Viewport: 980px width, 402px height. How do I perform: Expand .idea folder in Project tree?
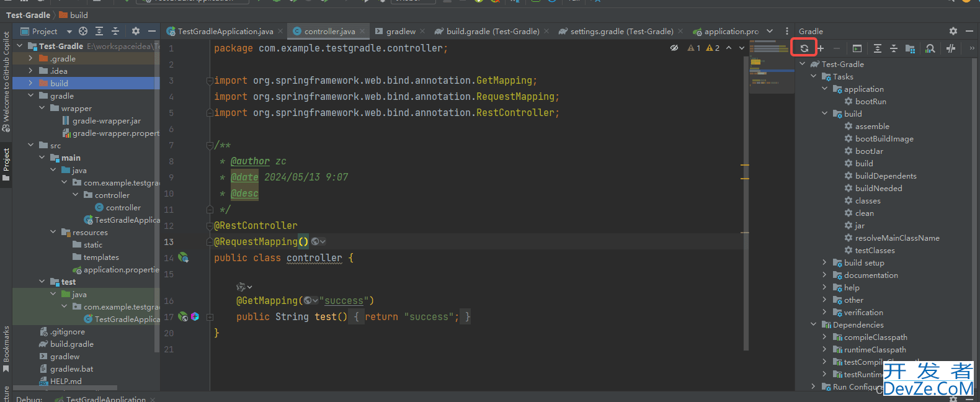coord(30,71)
